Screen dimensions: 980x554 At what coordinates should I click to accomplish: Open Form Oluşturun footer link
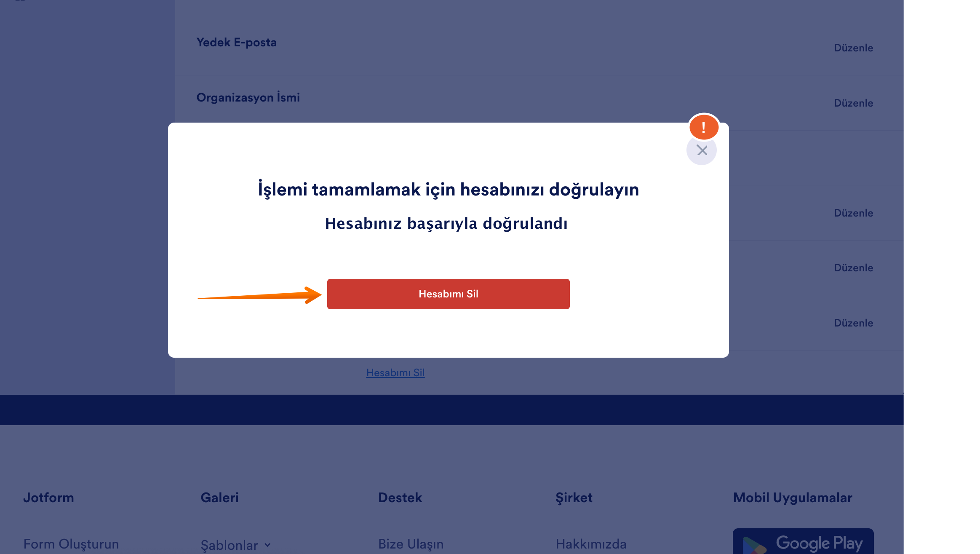point(71,544)
